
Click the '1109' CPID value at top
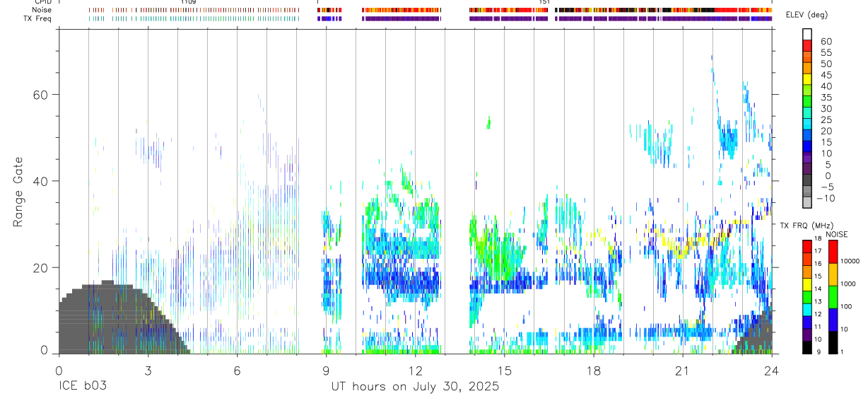188,2
